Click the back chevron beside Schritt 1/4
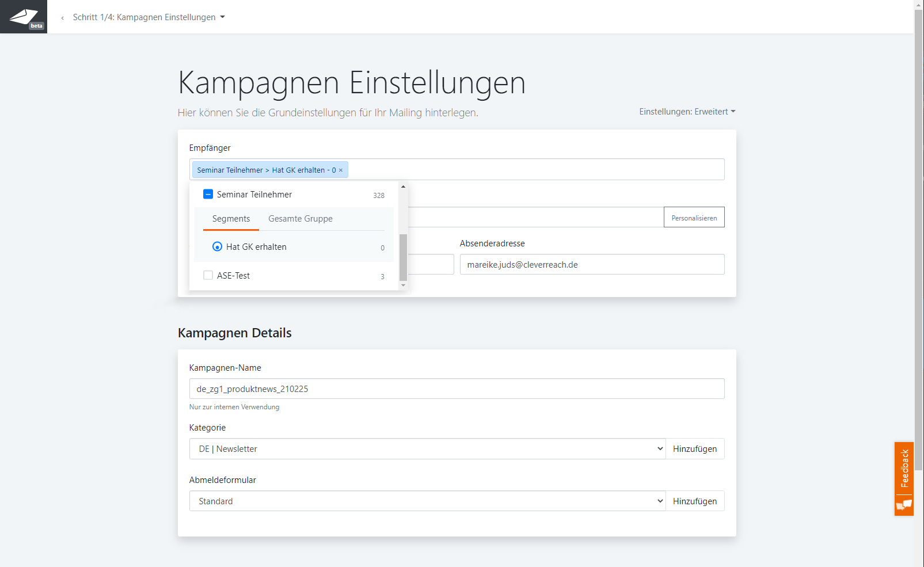The width and height of the screenshot is (924, 567). click(x=63, y=18)
